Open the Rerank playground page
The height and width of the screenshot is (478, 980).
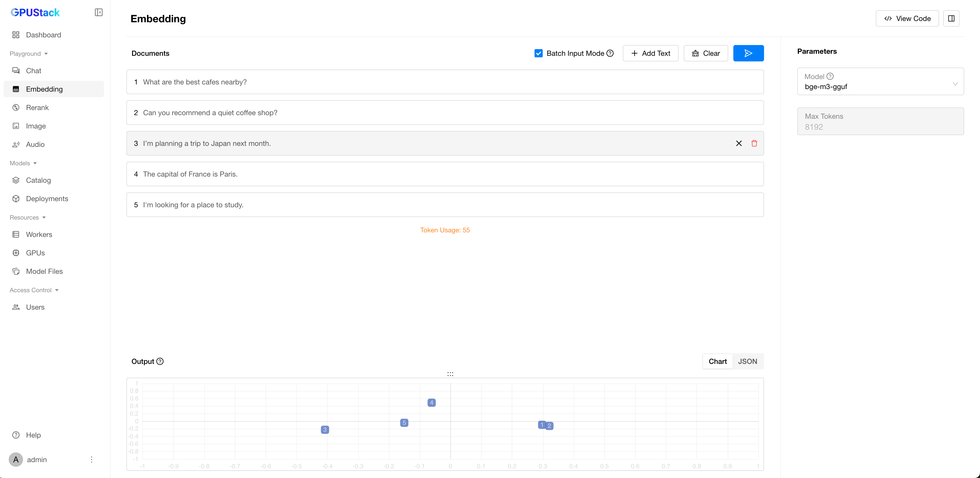tap(37, 108)
